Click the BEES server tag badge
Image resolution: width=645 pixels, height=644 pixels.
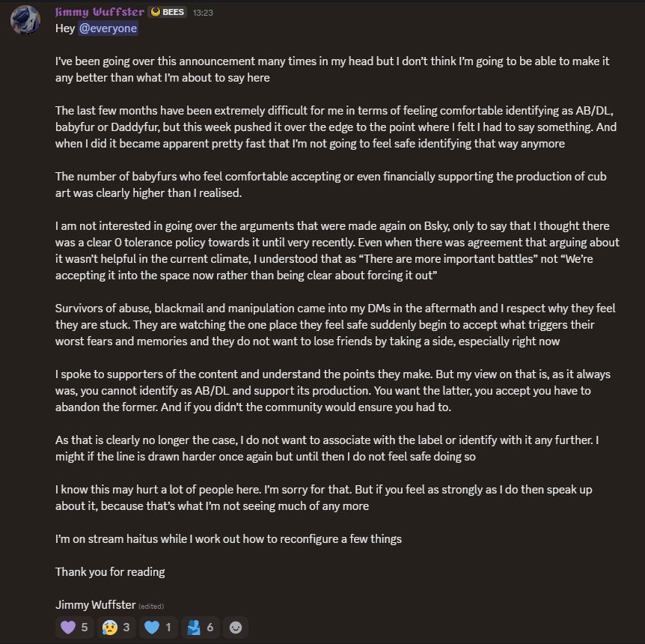168,12
